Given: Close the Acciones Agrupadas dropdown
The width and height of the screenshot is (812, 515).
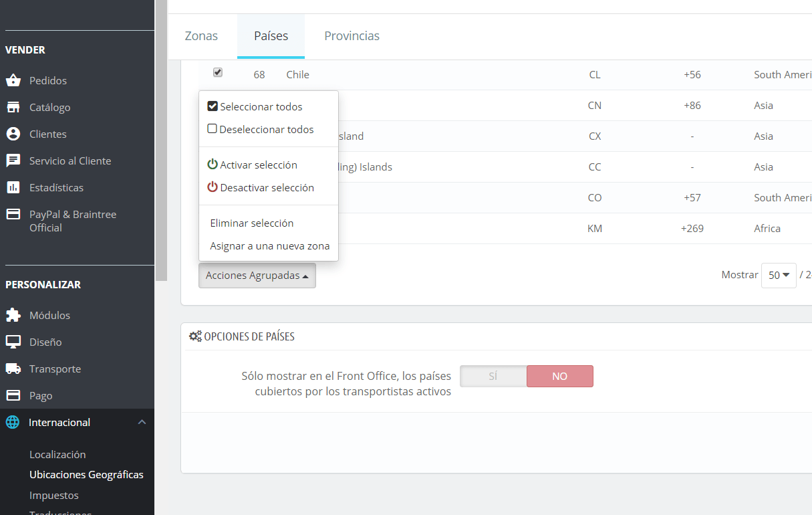Looking at the screenshot, I should click(257, 276).
